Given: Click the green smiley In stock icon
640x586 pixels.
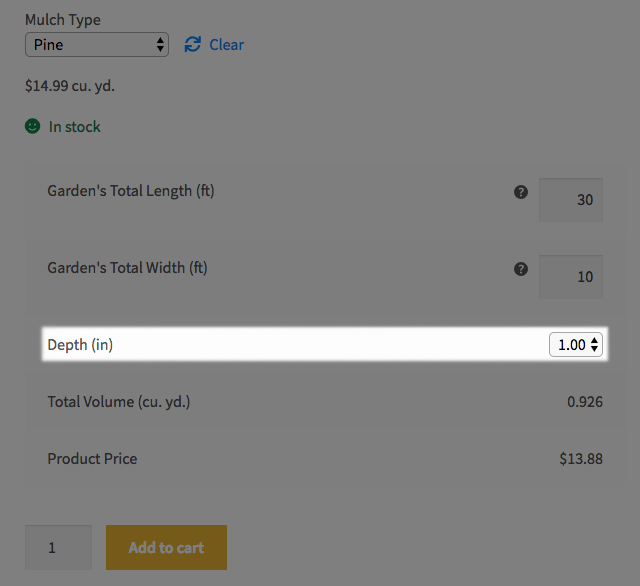Looking at the screenshot, I should click(x=33, y=127).
